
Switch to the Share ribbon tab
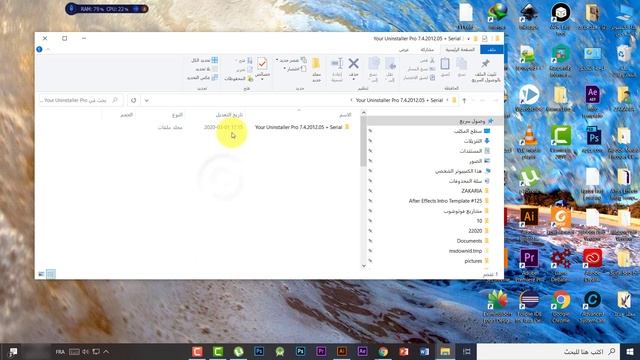(x=427, y=49)
